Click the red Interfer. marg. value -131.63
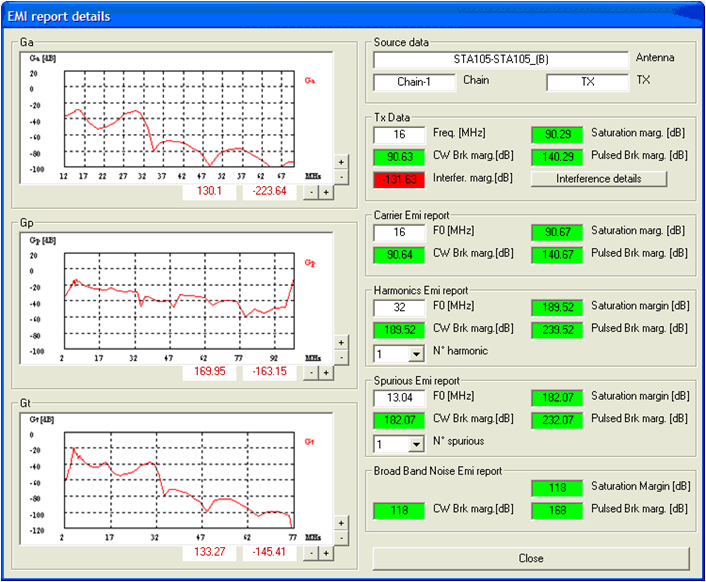 tap(399, 180)
